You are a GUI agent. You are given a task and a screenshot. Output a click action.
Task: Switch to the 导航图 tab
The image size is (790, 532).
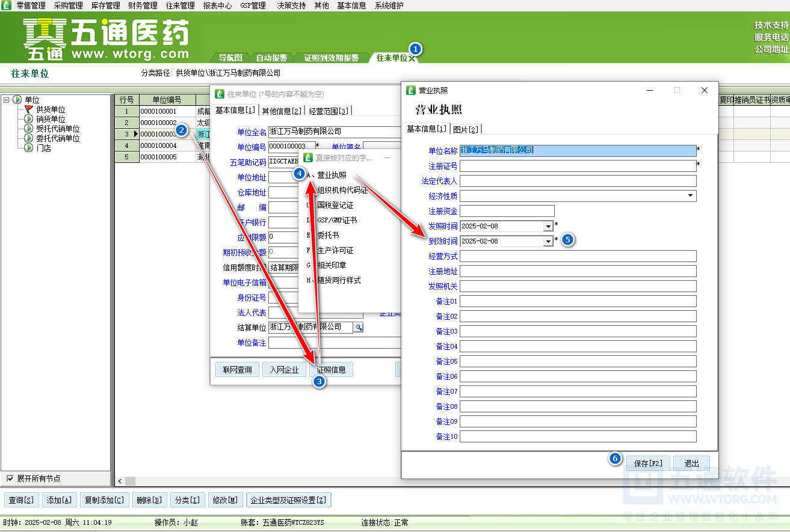coord(230,58)
